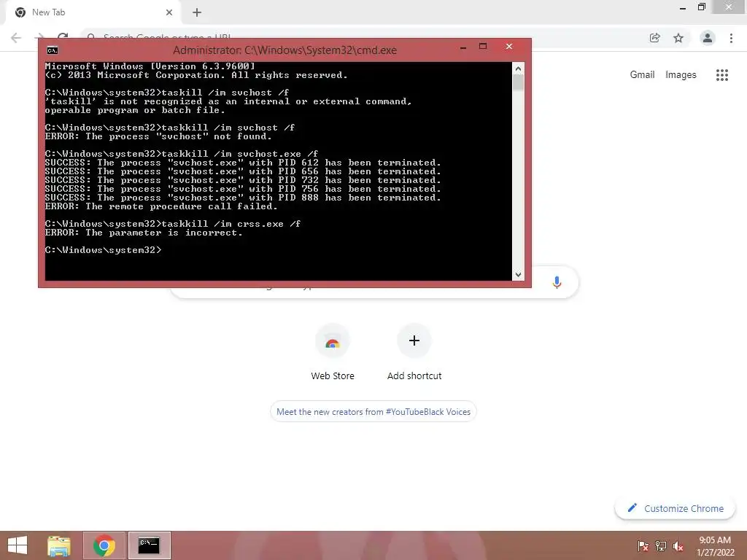Click the cmd scrollbar thumb

(x=519, y=83)
